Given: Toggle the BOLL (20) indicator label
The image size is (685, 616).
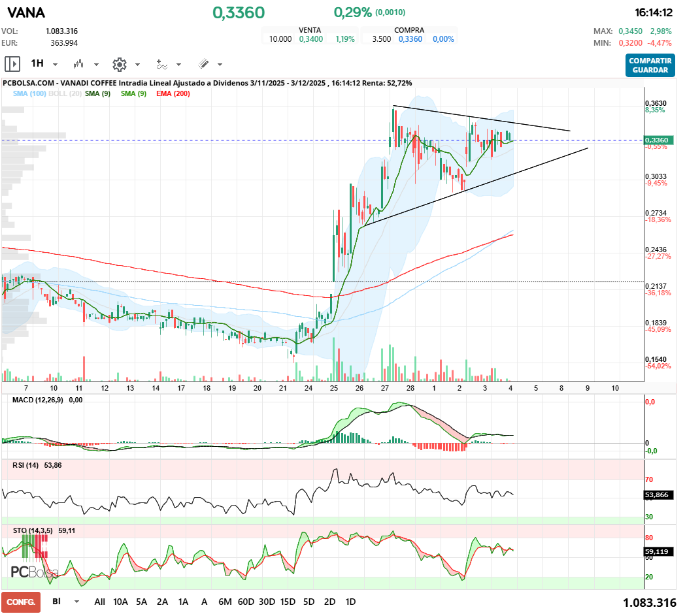Looking at the screenshot, I should [x=65, y=94].
